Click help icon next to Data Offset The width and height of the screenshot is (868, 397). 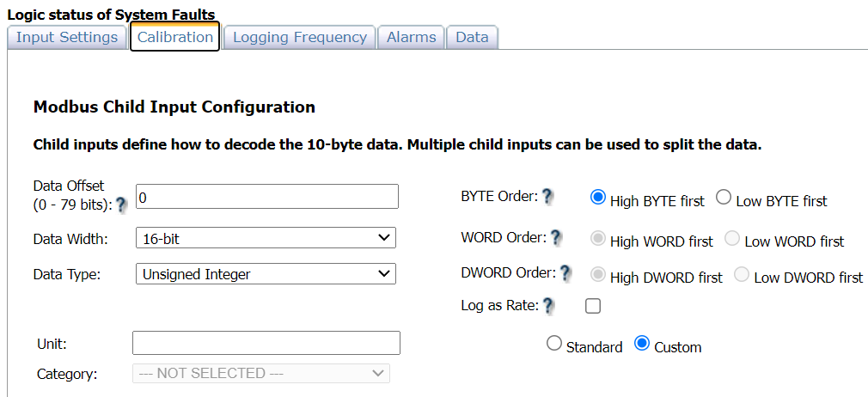121,205
